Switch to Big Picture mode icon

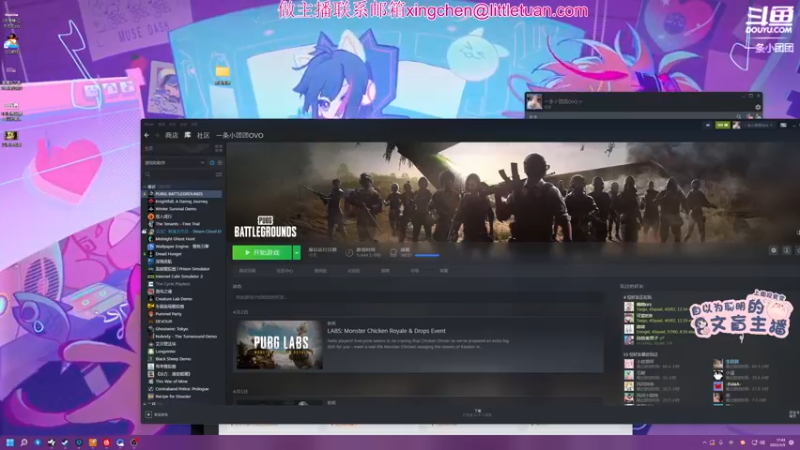point(783,125)
